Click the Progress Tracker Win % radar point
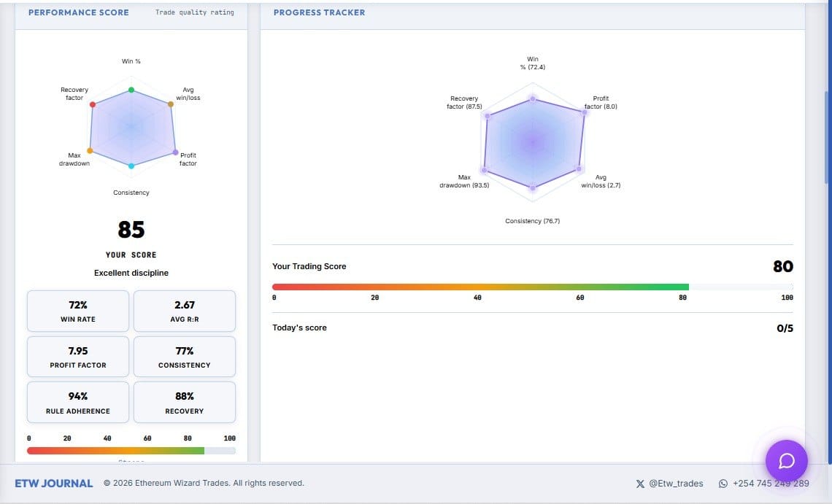The image size is (832, 504). [x=533, y=98]
